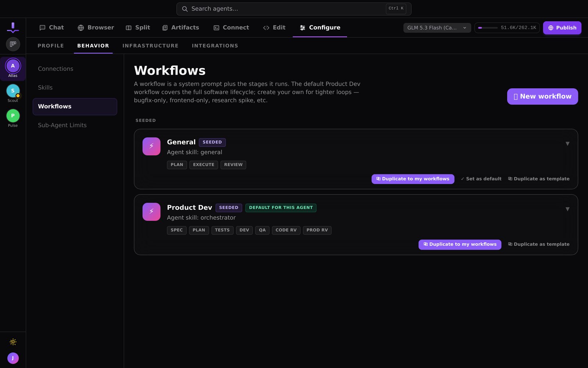Viewport: 588px width, 368px height.
Task: Click the General workflow lightning icon
Action: point(151,146)
